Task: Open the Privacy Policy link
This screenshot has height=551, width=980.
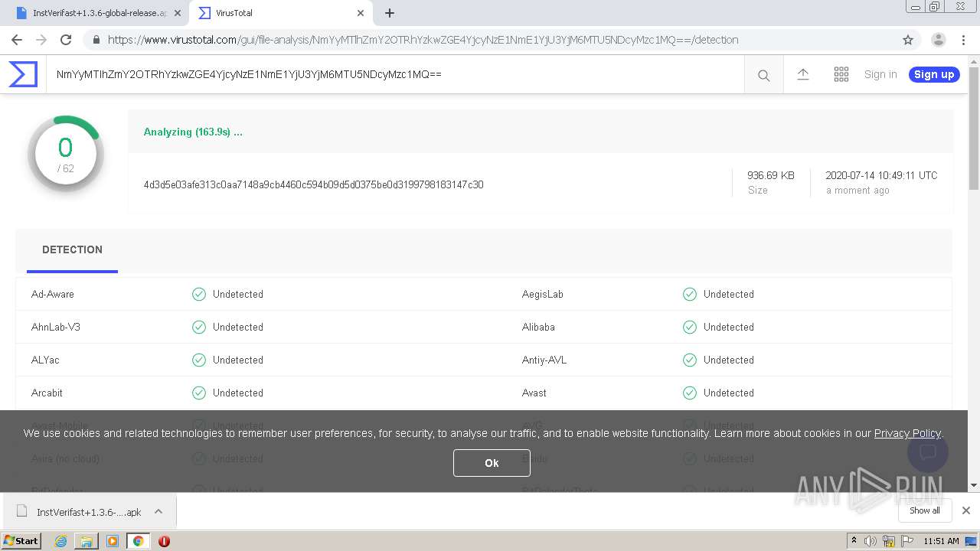Action: coord(907,433)
